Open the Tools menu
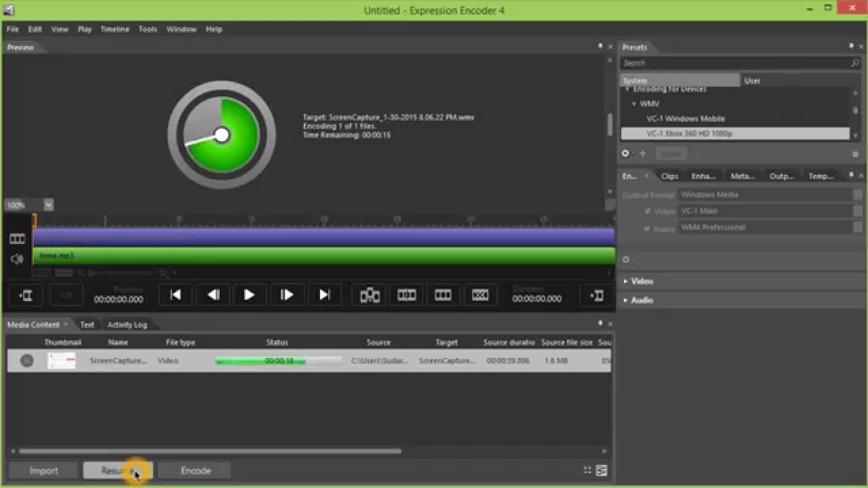Image resolution: width=868 pixels, height=488 pixels. (x=148, y=29)
